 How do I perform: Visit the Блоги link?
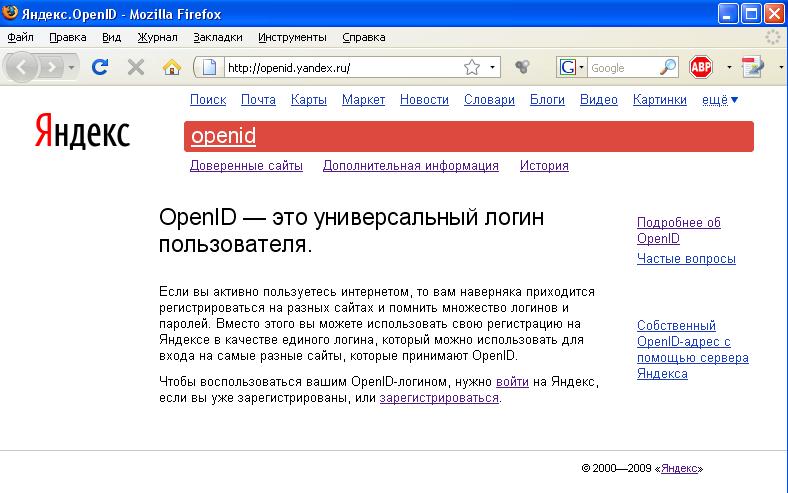pos(547,100)
